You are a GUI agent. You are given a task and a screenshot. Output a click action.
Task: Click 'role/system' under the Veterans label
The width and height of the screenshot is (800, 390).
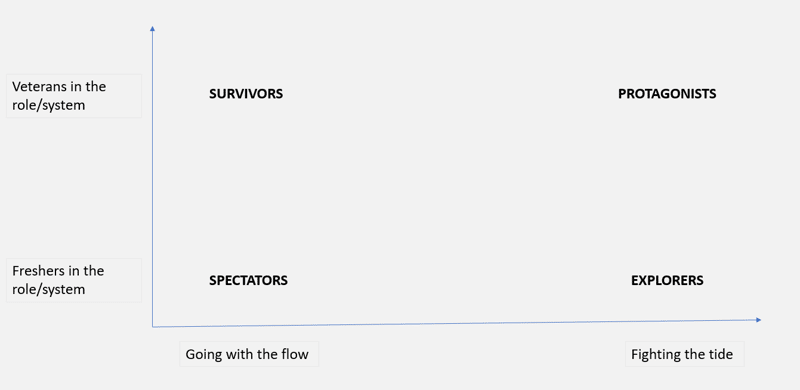coord(48,106)
